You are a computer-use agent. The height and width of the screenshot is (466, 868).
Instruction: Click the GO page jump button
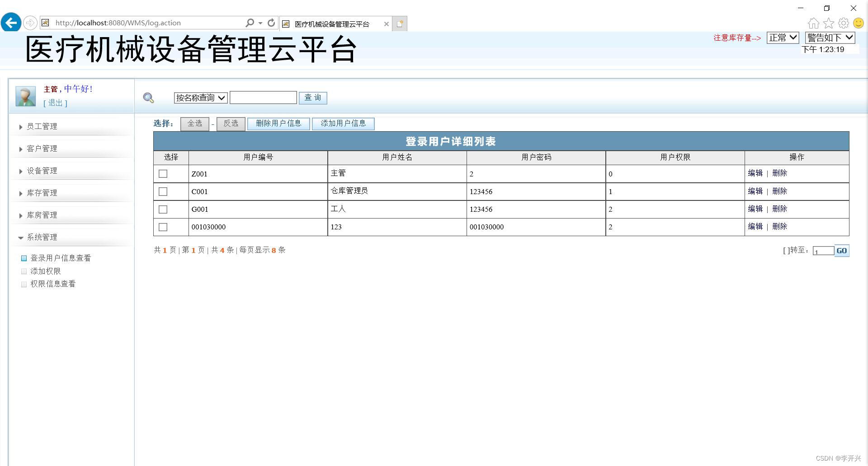[842, 251]
